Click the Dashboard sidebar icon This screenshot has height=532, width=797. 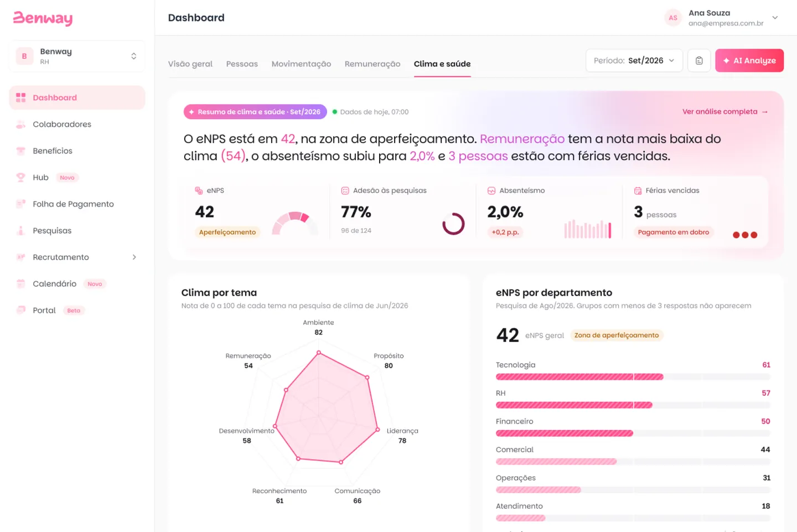pos(21,97)
